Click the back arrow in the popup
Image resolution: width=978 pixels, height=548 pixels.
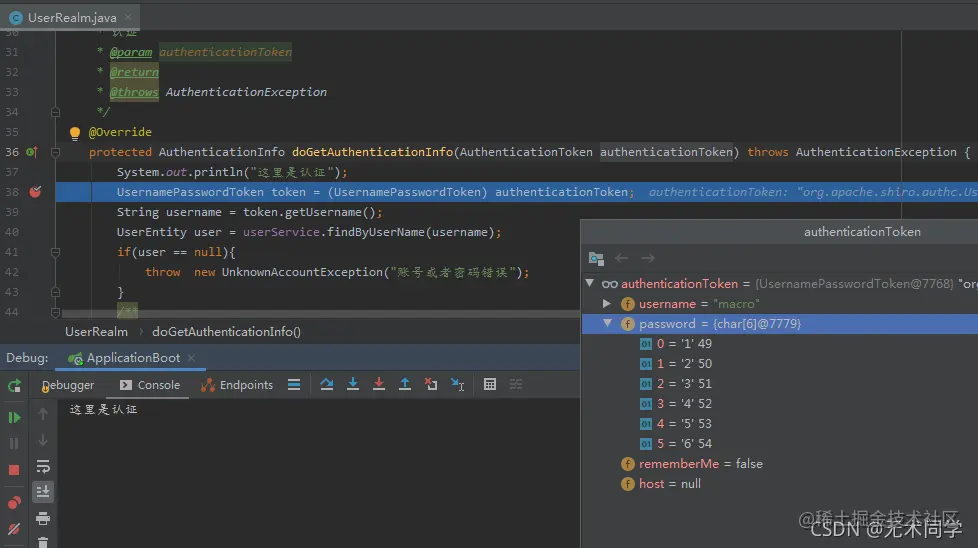click(621, 257)
